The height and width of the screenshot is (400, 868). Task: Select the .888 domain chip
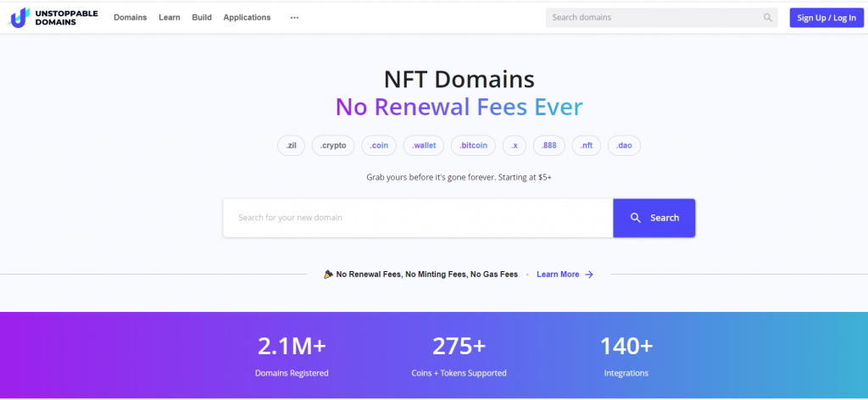click(549, 146)
